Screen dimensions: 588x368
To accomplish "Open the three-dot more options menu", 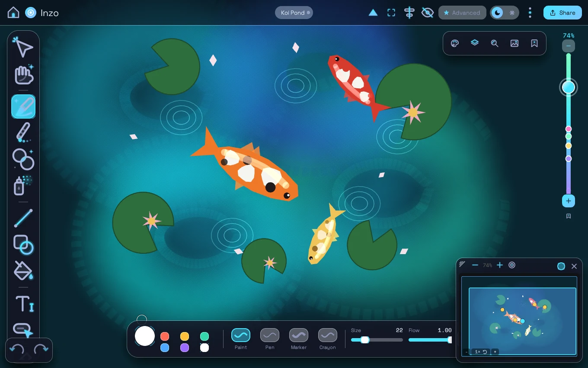I will [530, 13].
